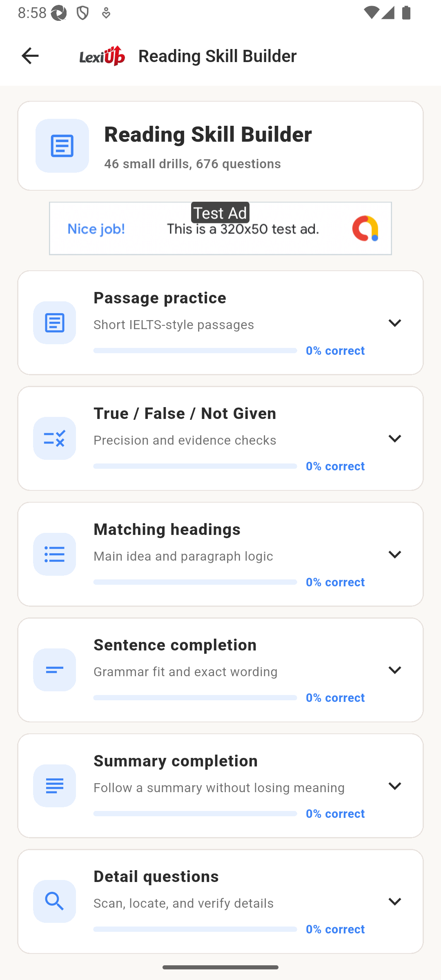Expand the True / False / Not Given section
This screenshot has height=980, width=441.
point(394,438)
